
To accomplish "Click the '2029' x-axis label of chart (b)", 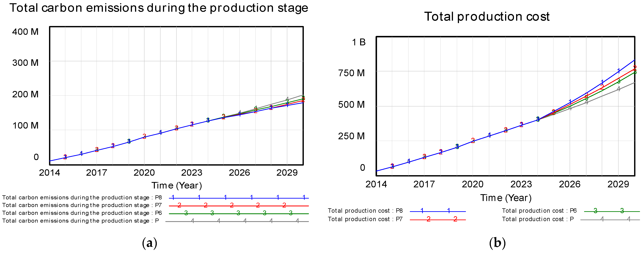I will tap(618, 184).
